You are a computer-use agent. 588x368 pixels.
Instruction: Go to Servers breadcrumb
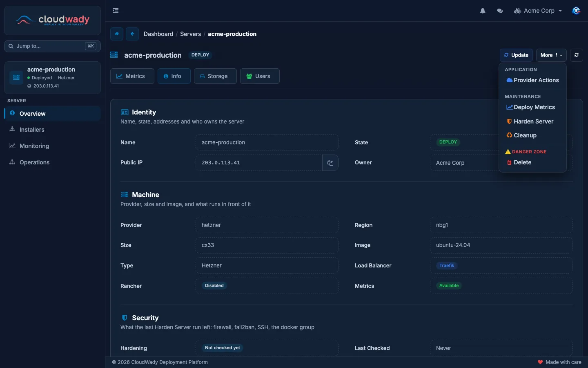pos(190,34)
